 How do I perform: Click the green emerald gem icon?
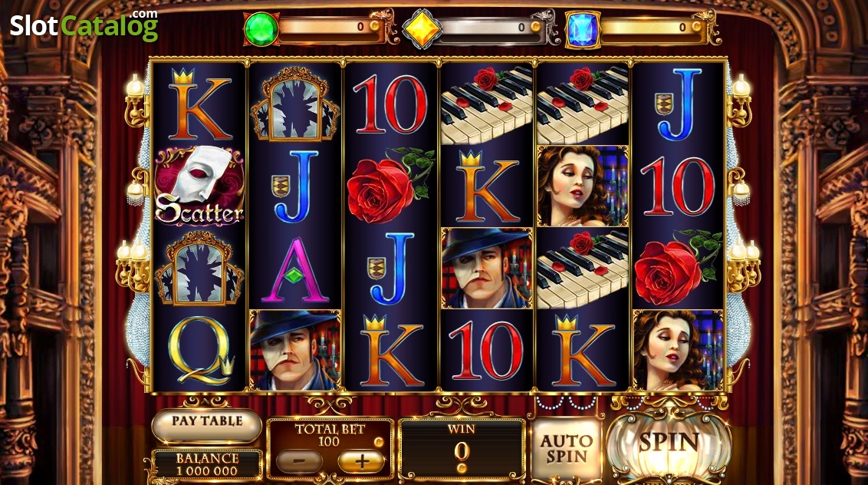coord(261,29)
